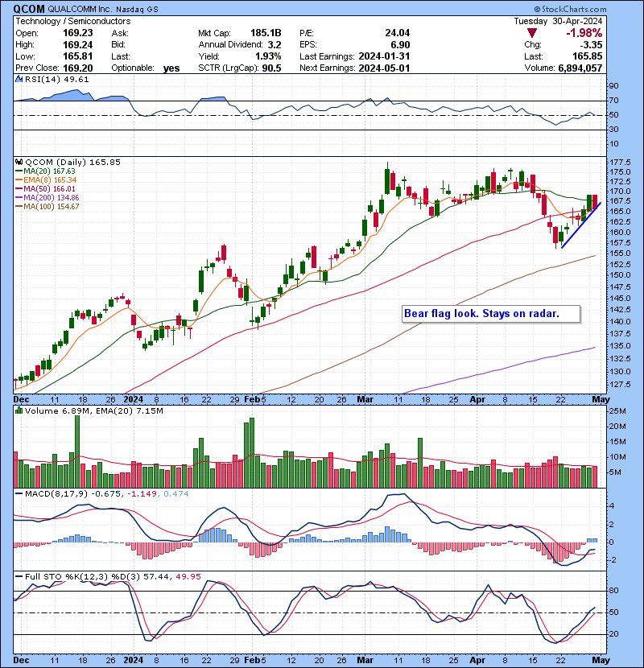The height and width of the screenshot is (668, 644).
Task: Click the EPS value 6.90
Action: point(400,45)
